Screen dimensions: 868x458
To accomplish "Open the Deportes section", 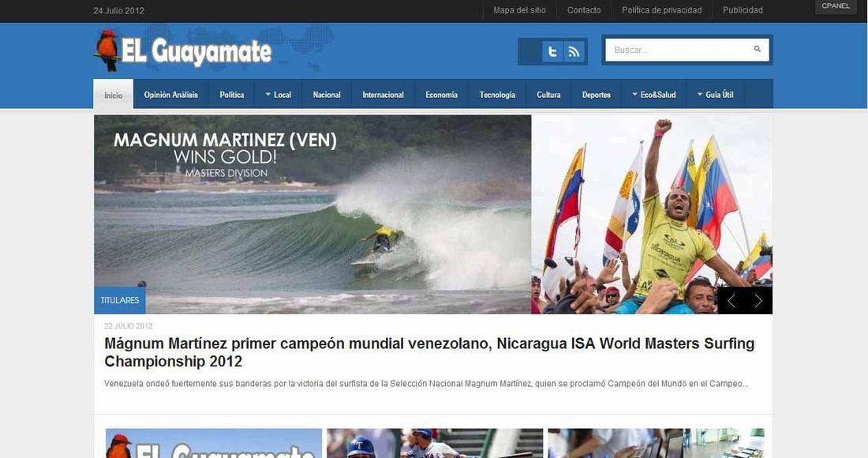I will pos(597,94).
